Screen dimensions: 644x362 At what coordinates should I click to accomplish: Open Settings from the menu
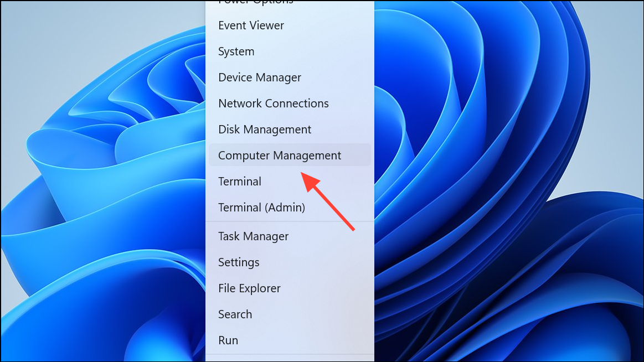coord(290,262)
